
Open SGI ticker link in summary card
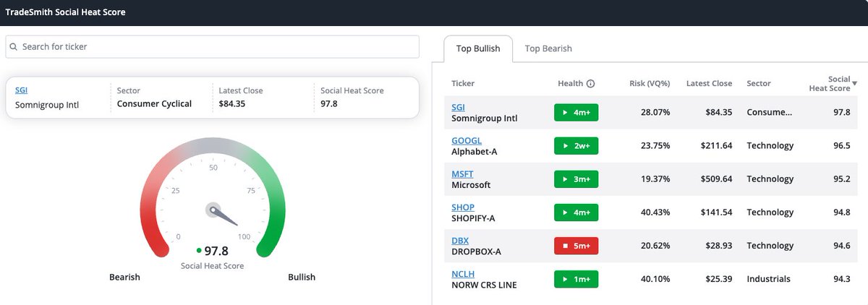[22, 91]
